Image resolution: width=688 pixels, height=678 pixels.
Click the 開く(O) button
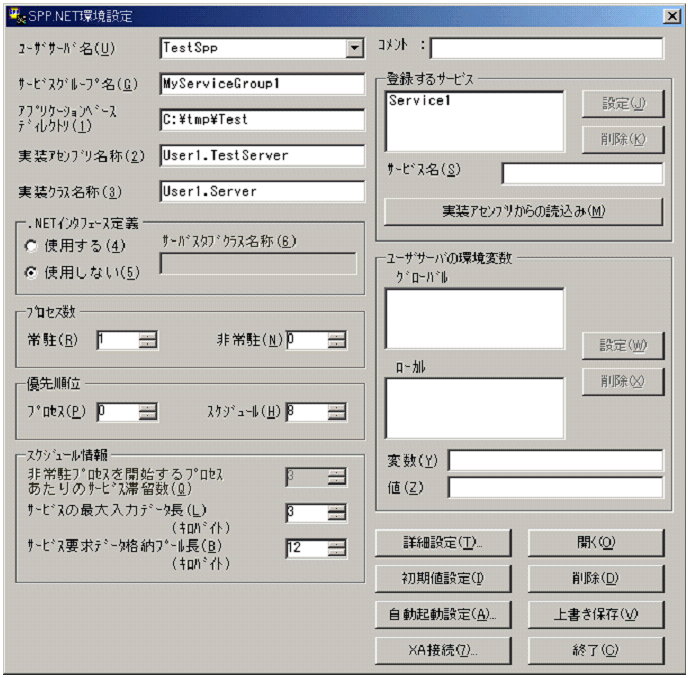tap(596, 543)
